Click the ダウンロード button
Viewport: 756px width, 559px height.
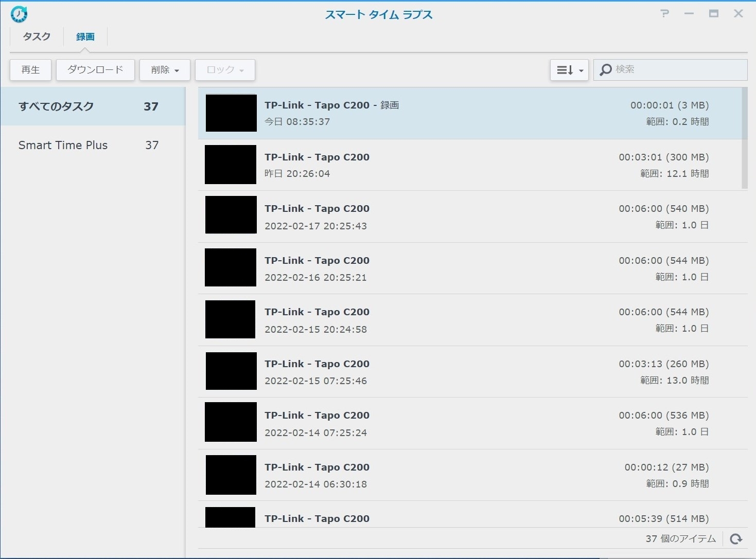95,70
